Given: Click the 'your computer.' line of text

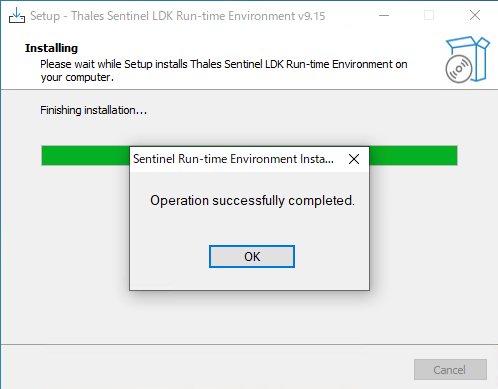Looking at the screenshot, I should coord(77,77).
